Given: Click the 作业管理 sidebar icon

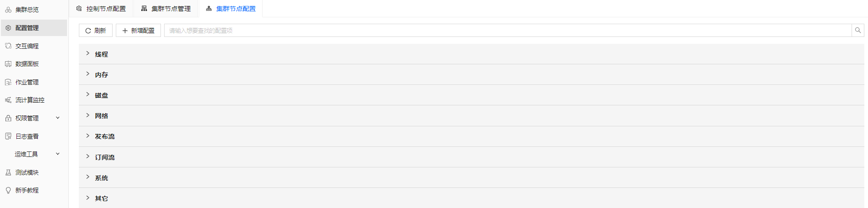Looking at the screenshot, I should [x=8, y=82].
